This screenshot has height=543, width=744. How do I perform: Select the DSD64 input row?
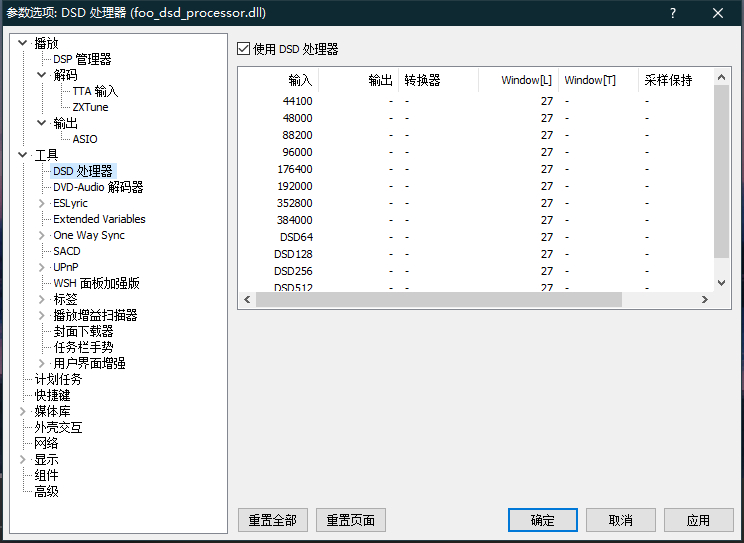point(476,237)
